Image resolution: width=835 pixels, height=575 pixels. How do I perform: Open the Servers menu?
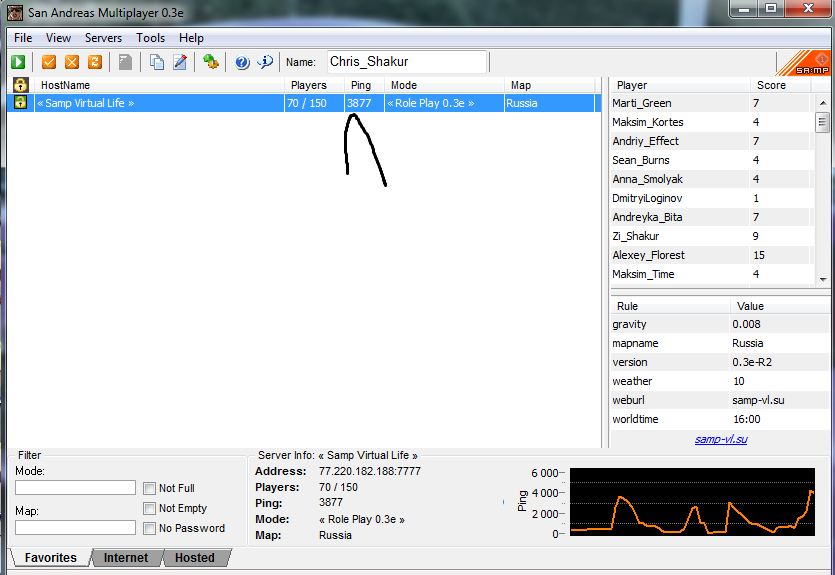(x=103, y=38)
